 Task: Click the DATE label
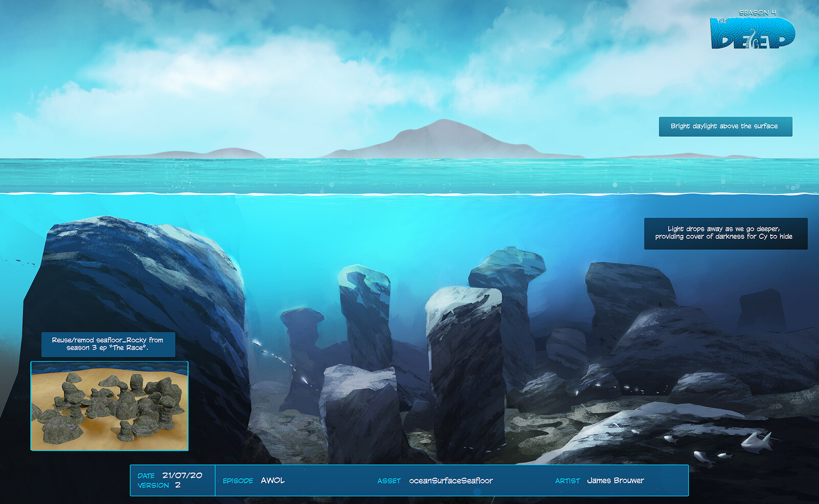tap(146, 476)
